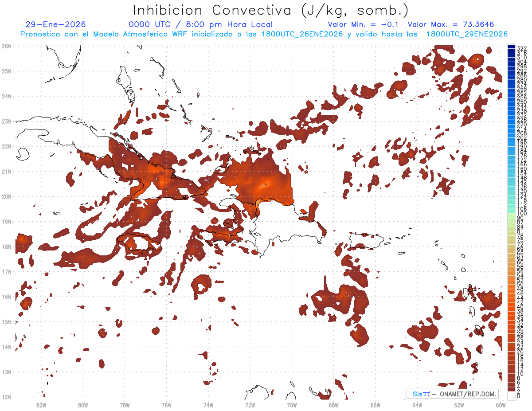This screenshot has width=532, height=411.
Task: Click the 76W longitude label
Action: [166, 404]
